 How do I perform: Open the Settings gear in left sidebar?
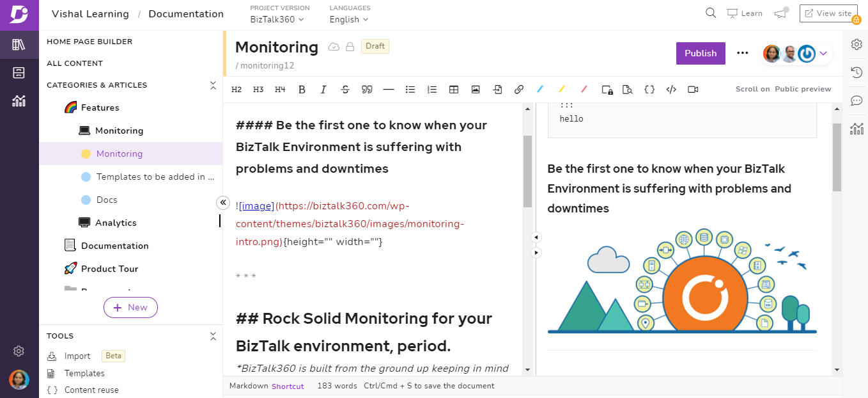(19, 351)
